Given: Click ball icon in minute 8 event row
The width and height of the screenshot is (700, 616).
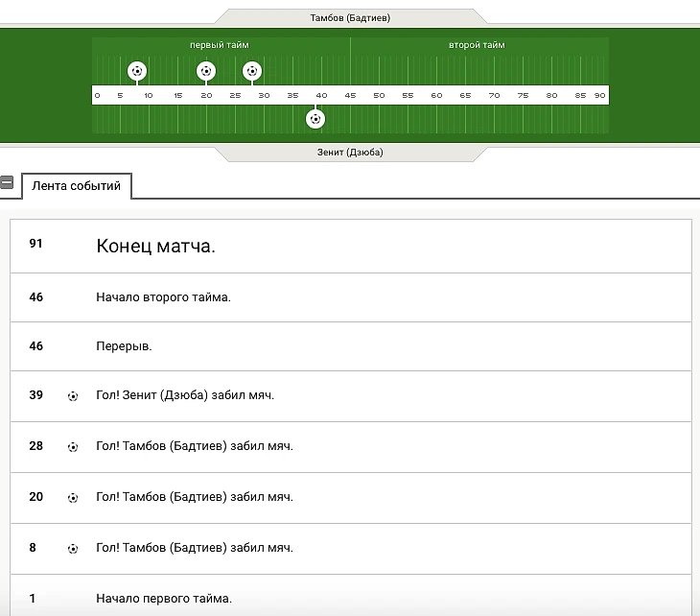Looking at the screenshot, I should tap(73, 549).
